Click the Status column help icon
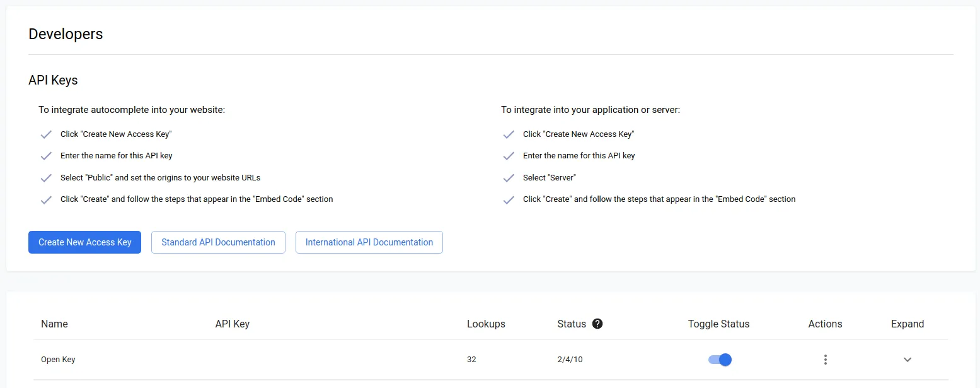980x388 pixels. click(x=596, y=324)
